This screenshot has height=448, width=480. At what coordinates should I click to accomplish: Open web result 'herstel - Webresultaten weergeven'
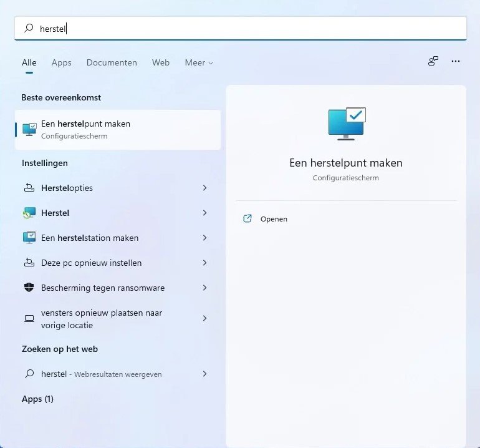(118, 374)
